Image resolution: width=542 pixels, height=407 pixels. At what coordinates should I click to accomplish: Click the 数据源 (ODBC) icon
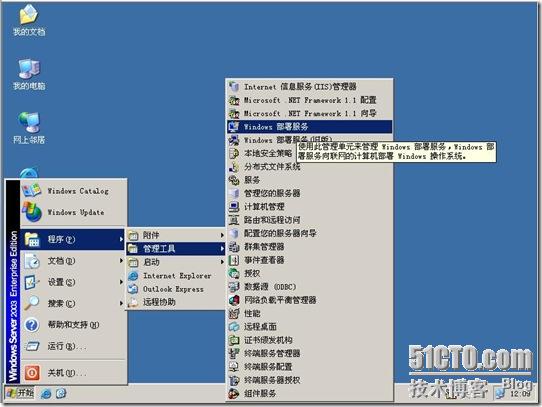coord(234,287)
